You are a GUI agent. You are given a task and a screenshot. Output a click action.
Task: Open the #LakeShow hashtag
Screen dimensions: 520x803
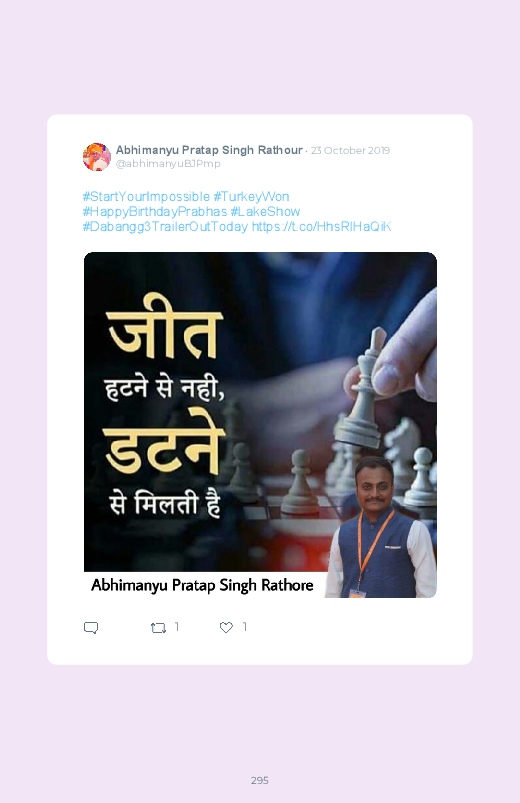tap(265, 212)
